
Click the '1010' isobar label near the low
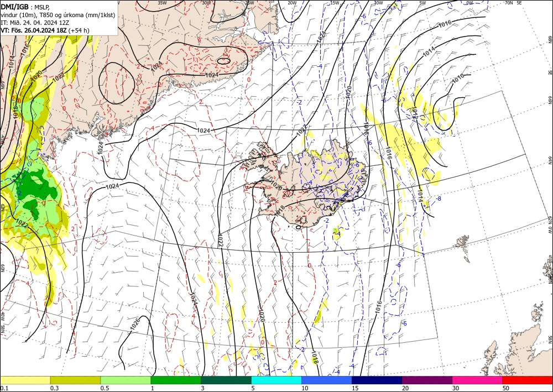coord(458,79)
